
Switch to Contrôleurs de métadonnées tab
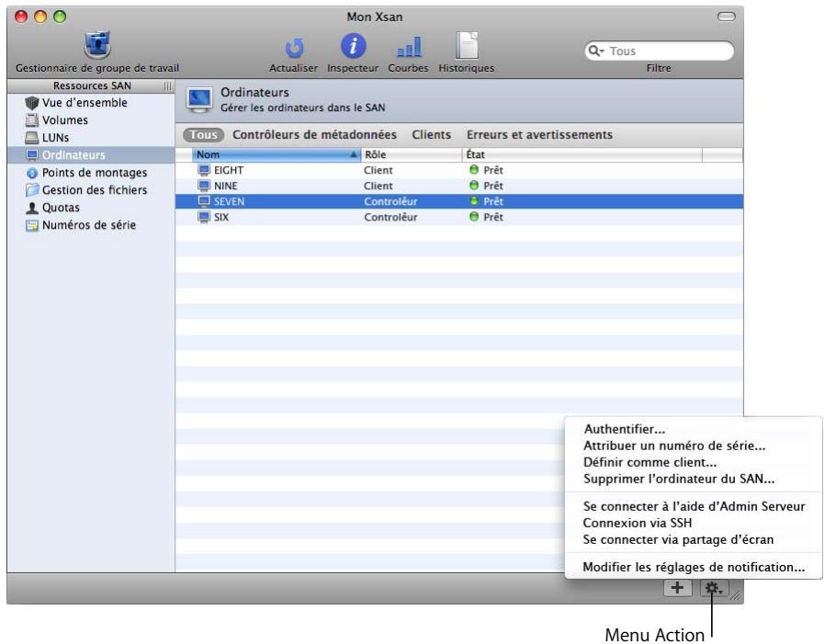click(314, 135)
